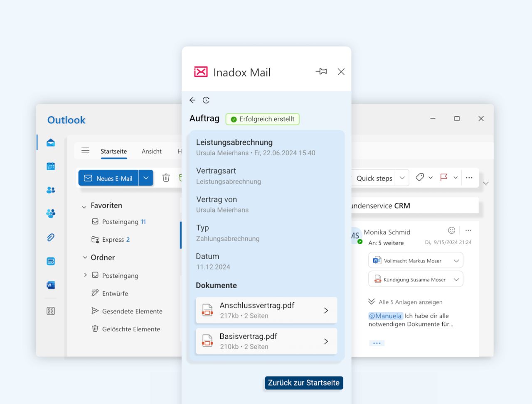The width and height of the screenshot is (532, 404).
Task: Switch to the Ansicht tab
Action: point(151,152)
